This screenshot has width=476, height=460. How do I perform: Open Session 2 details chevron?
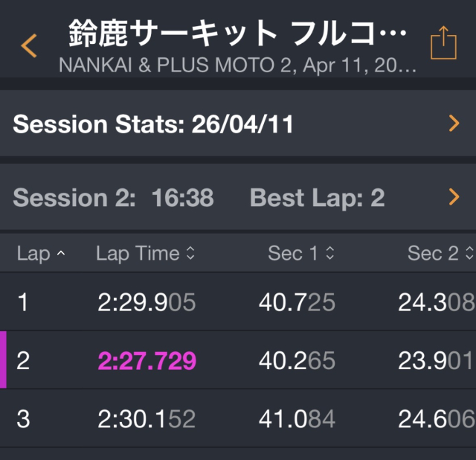tap(454, 197)
